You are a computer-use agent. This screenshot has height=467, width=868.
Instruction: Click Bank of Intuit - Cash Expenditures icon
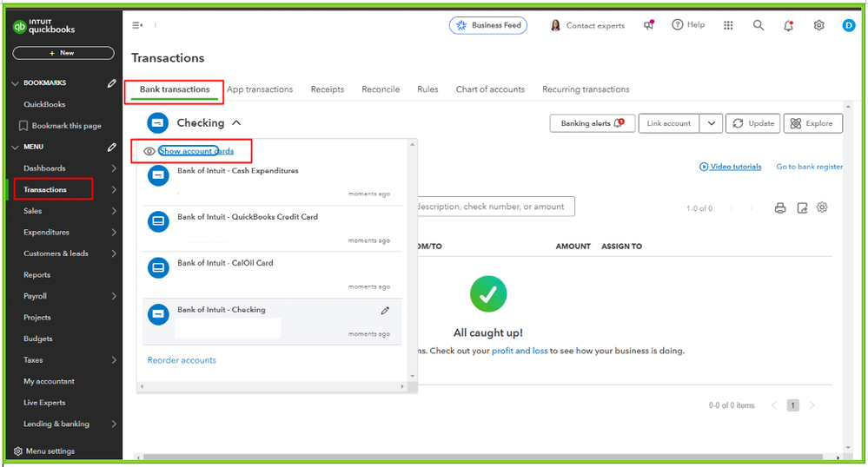click(158, 175)
